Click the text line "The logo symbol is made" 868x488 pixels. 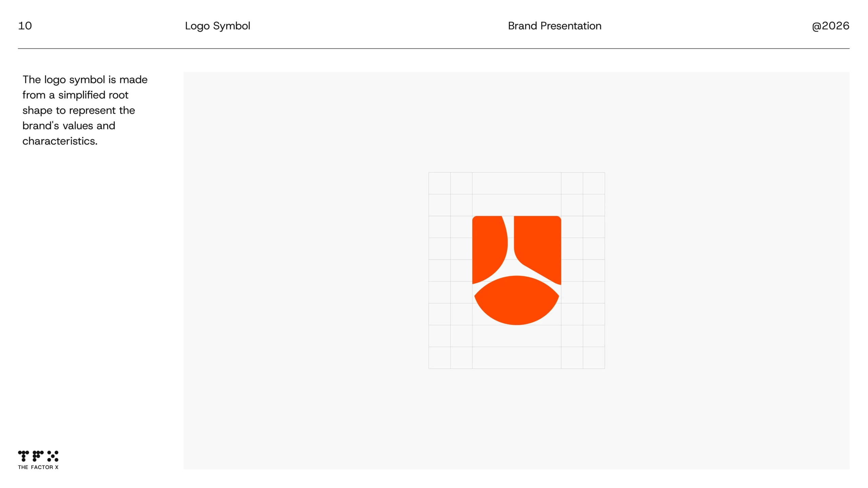(x=85, y=80)
